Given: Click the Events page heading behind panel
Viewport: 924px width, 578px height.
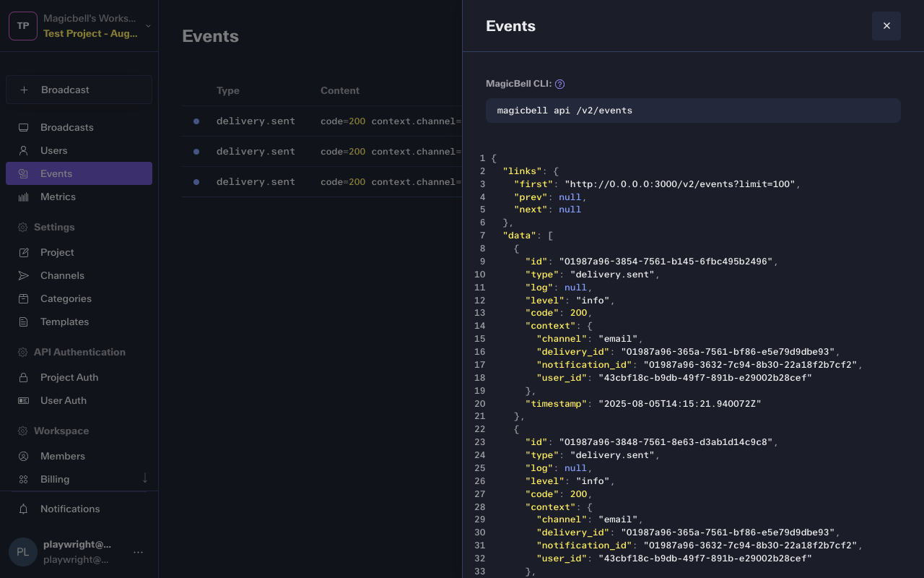Looking at the screenshot, I should pyautogui.click(x=210, y=36).
